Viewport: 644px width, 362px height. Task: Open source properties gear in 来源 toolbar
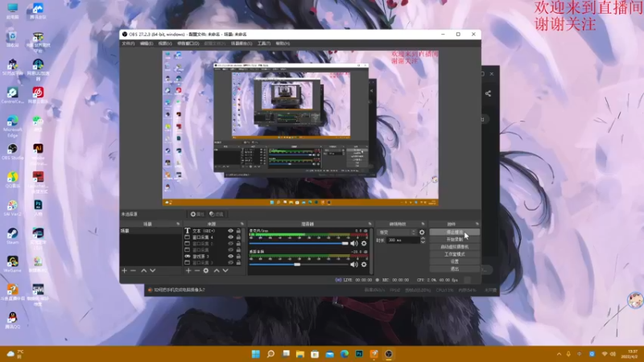click(206, 271)
